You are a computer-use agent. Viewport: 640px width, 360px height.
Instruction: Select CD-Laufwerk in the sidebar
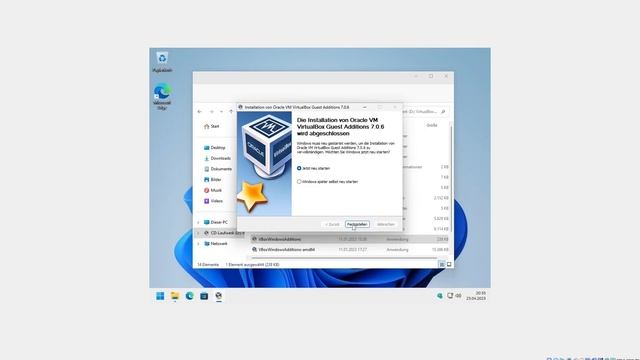[x=224, y=233]
